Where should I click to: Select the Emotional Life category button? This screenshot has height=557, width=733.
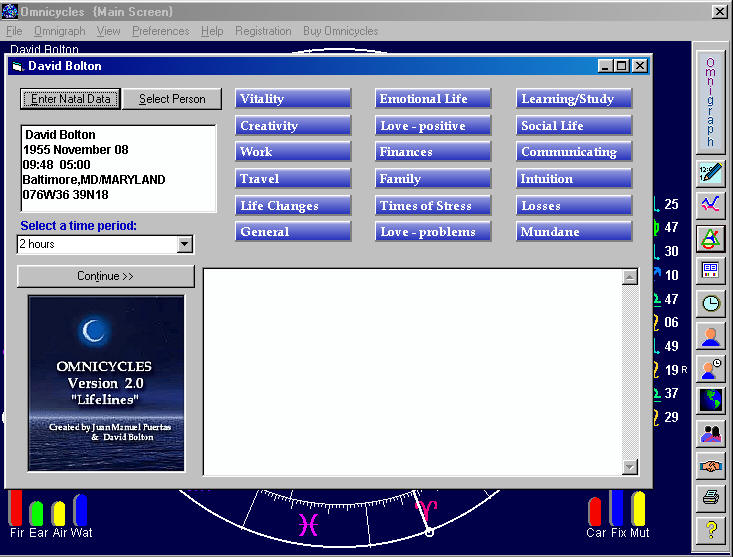tap(434, 99)
